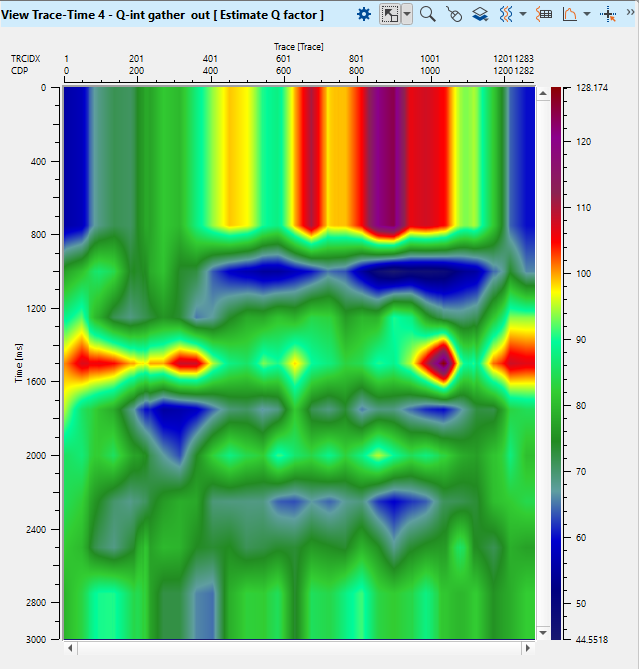Show more toolbar items chevron

coord(630,13)
